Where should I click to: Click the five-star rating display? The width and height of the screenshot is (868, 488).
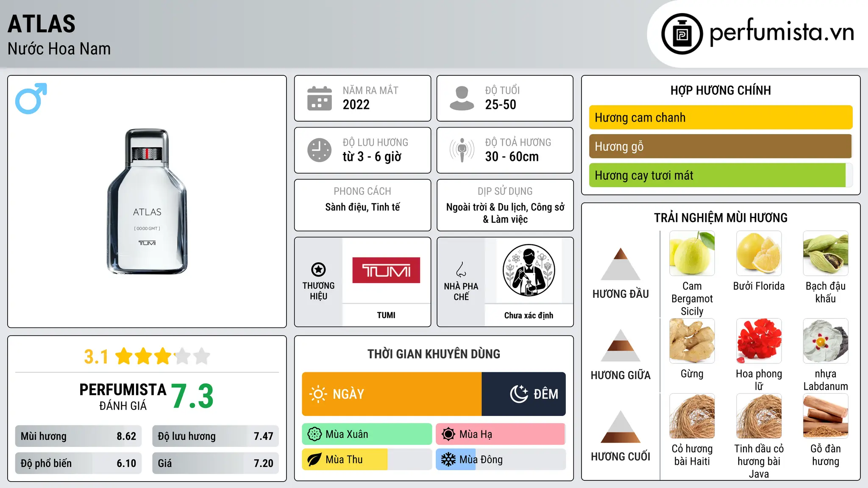[163, 356]
